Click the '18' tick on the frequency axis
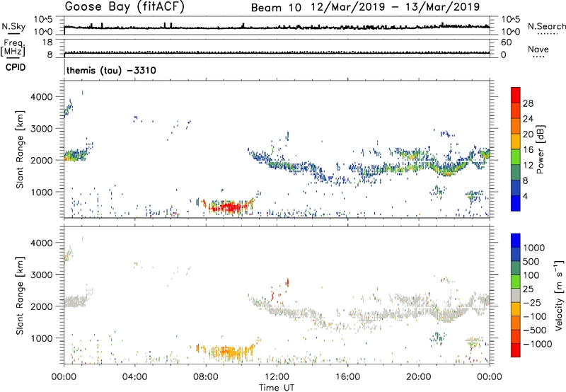566x392 pixels. point(47,42)
